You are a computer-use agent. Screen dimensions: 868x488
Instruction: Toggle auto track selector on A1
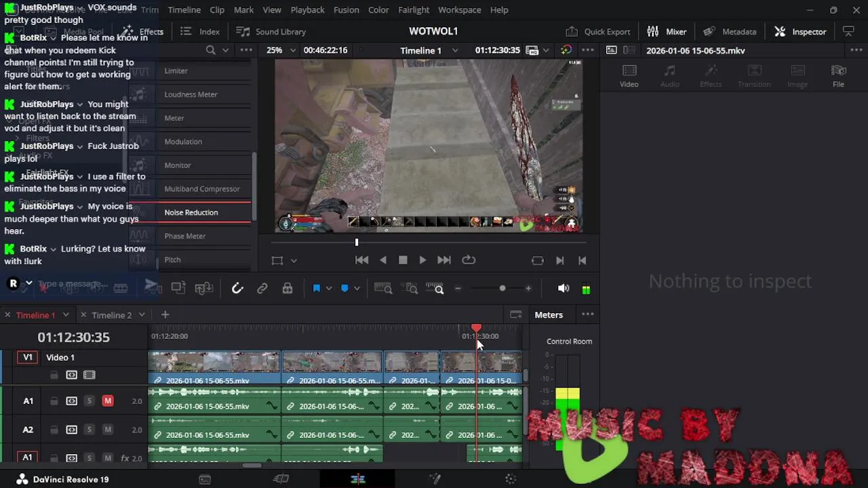71,401
